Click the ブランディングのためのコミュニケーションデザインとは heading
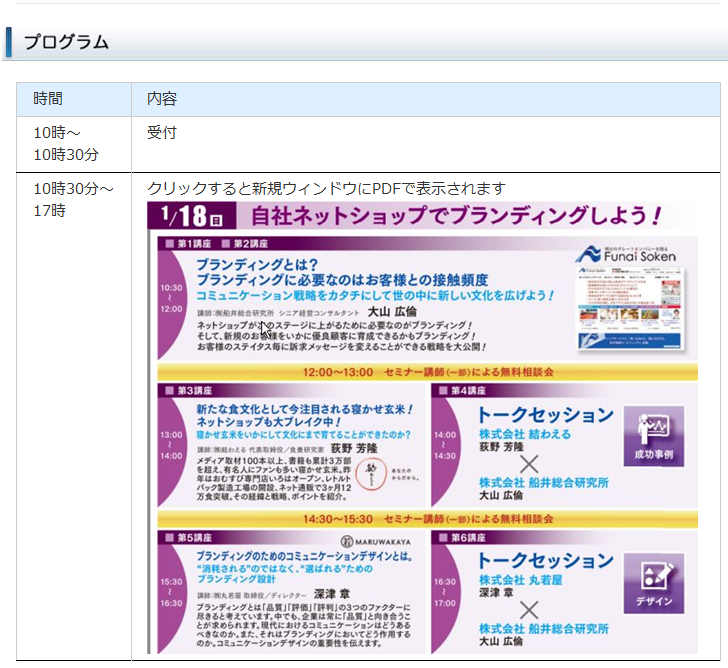The image size is (728, 668). coord(305,556)
